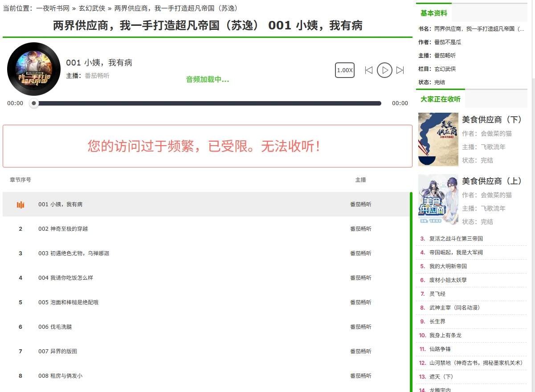Go to 玄幻武侠 in breadcrumb

click(x=92, y=8)
